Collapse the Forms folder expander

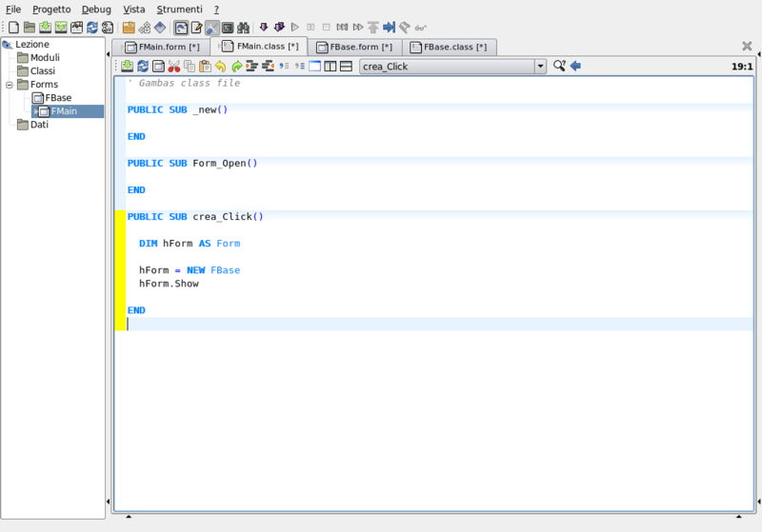click(x=10, y=85)
